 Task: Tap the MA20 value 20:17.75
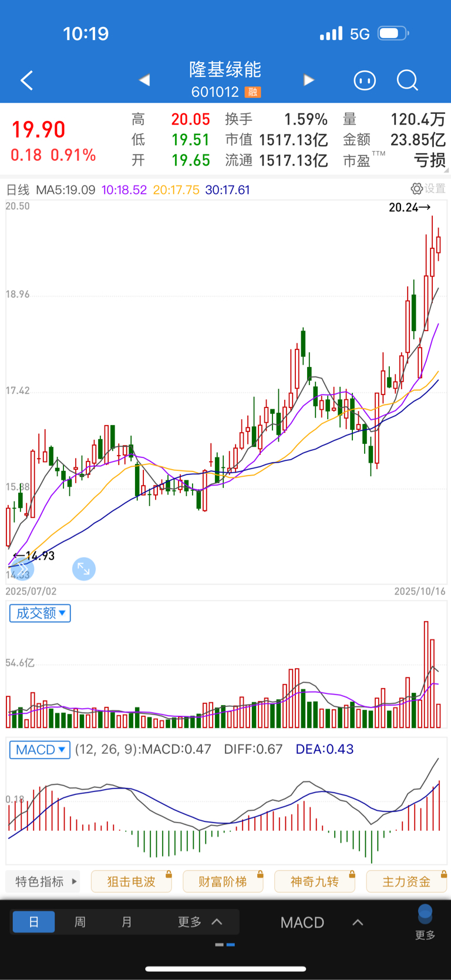pos(176,190)
